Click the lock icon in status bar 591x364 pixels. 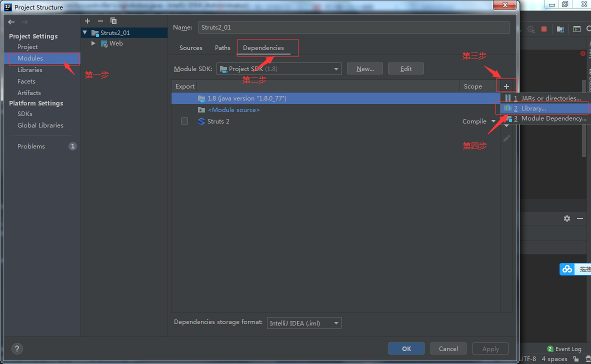click(575, 358)
